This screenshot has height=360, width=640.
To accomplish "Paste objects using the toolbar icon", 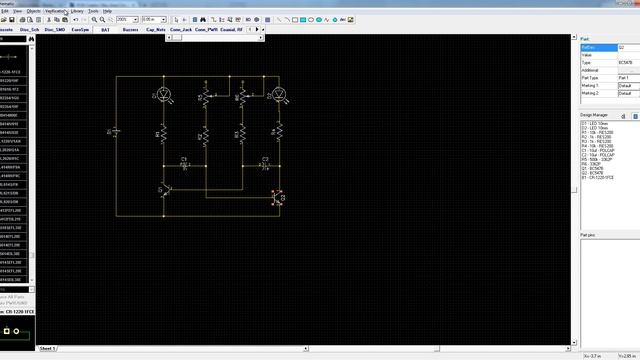I will point(65,20).
